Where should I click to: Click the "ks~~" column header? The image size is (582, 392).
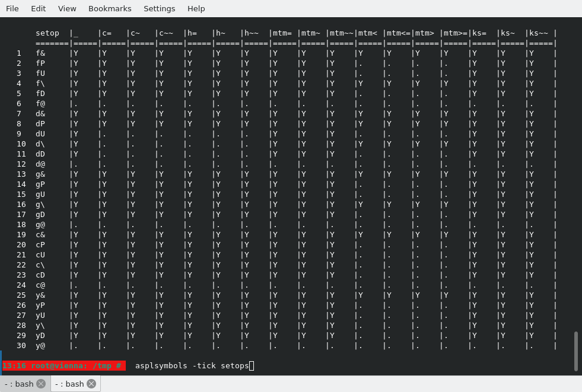pyautogui.click(x=539, y=33)
